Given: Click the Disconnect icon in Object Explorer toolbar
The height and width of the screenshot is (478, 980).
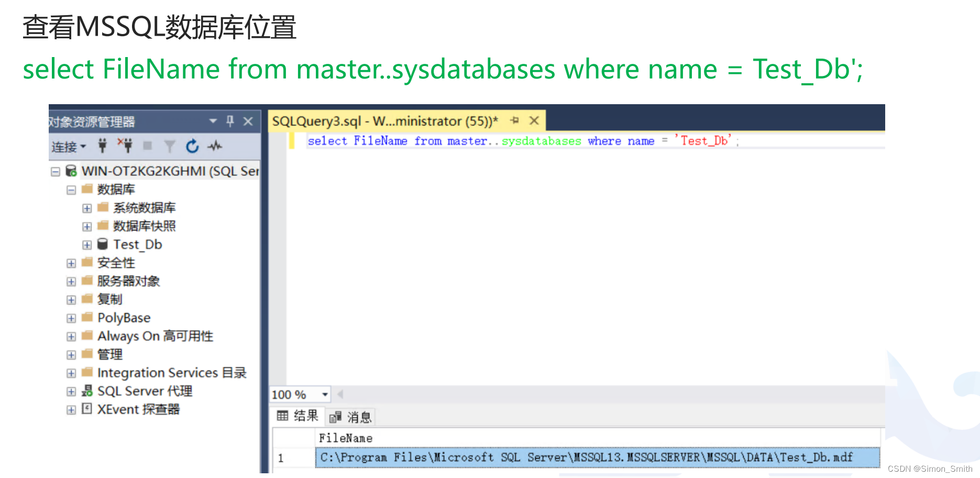Looking at the screenshot, I should click(x=126, y=147).
